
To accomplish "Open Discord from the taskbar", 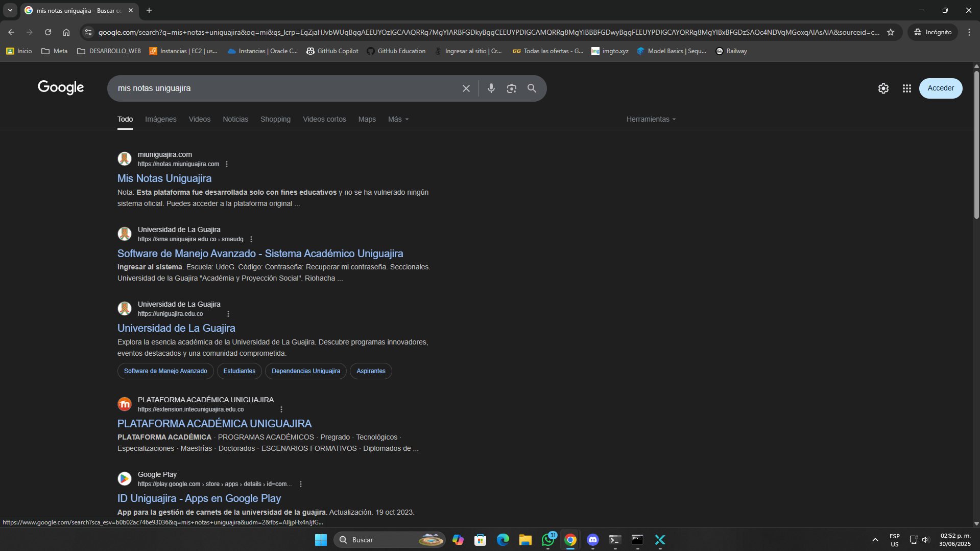I will 592,540.
